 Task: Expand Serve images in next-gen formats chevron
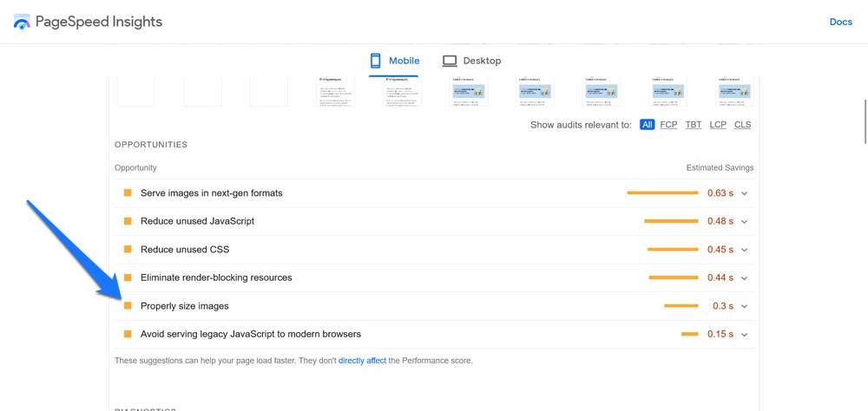[744, 193]
